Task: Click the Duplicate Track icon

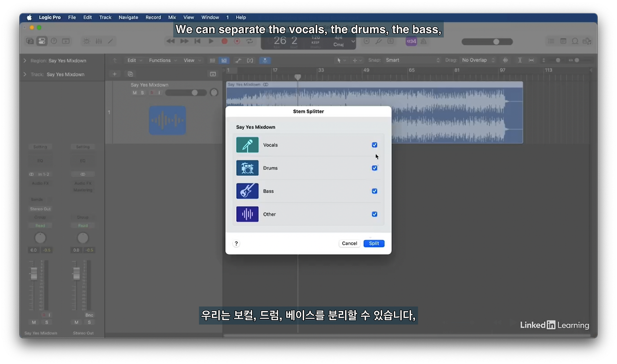Action: point(130,74)
